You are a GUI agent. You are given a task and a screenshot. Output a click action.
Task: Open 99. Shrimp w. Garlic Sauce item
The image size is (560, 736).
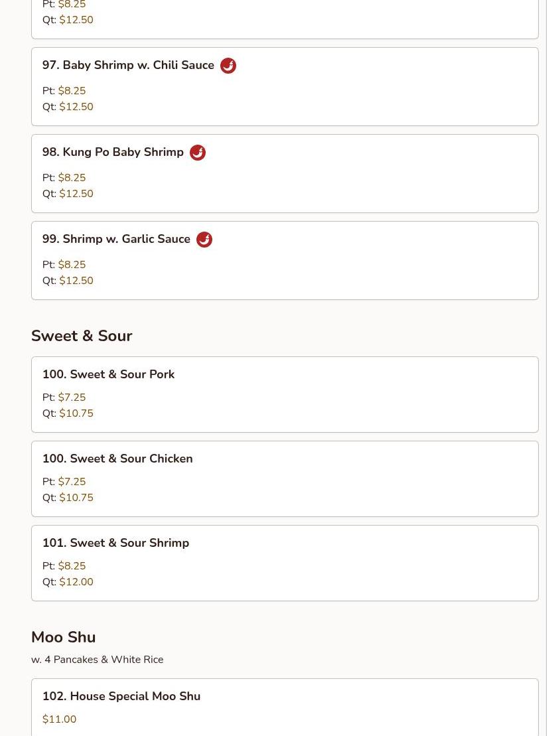click(x=285, y=261)
